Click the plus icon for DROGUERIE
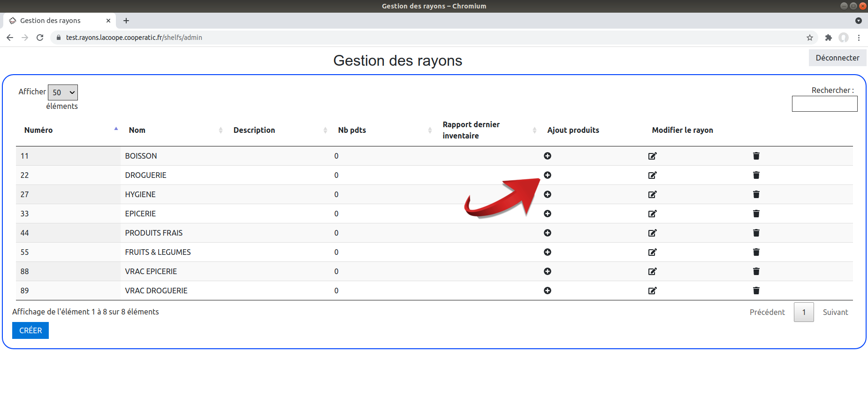Screen dimensions: 868x406 click(547, 175)
